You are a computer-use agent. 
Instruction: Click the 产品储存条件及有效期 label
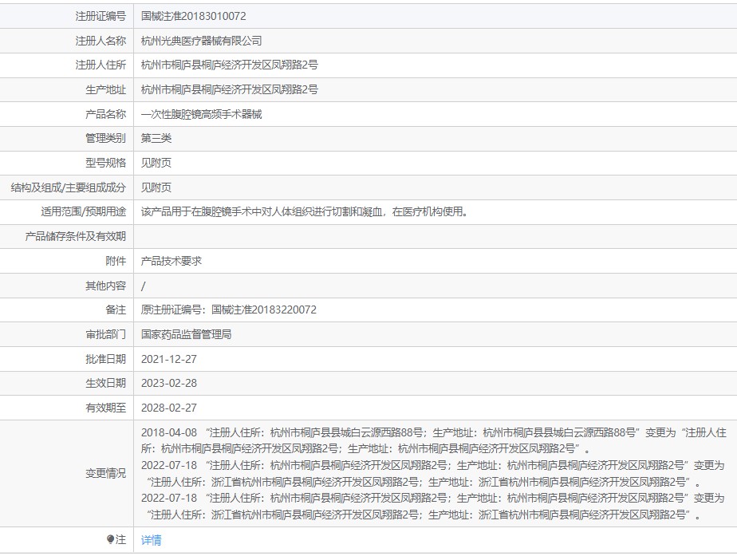[76, 236]
